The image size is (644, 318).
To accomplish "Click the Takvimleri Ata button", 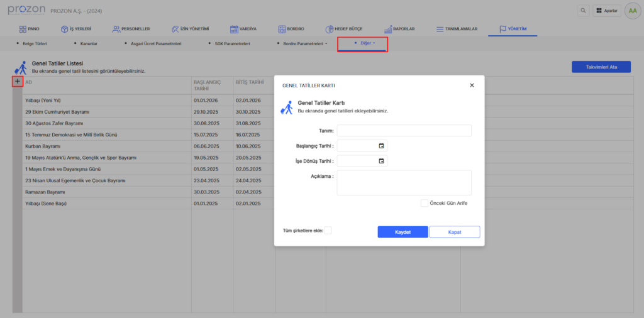I will coord(601,67).
